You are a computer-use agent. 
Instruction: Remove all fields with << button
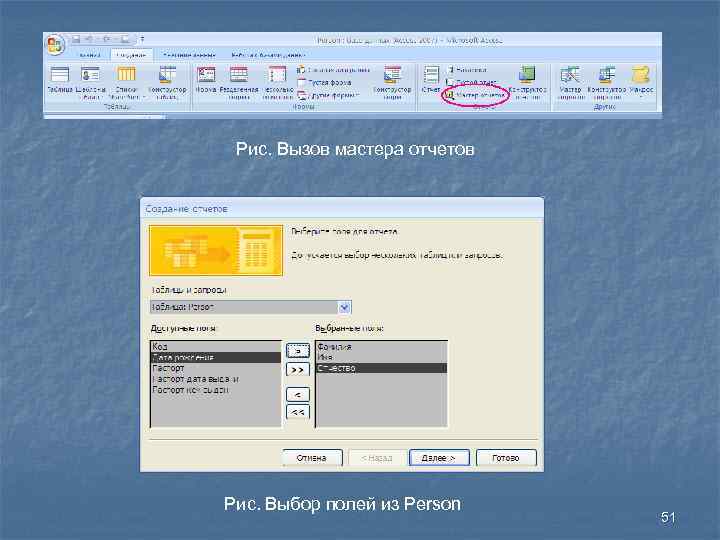coord(298,412)
